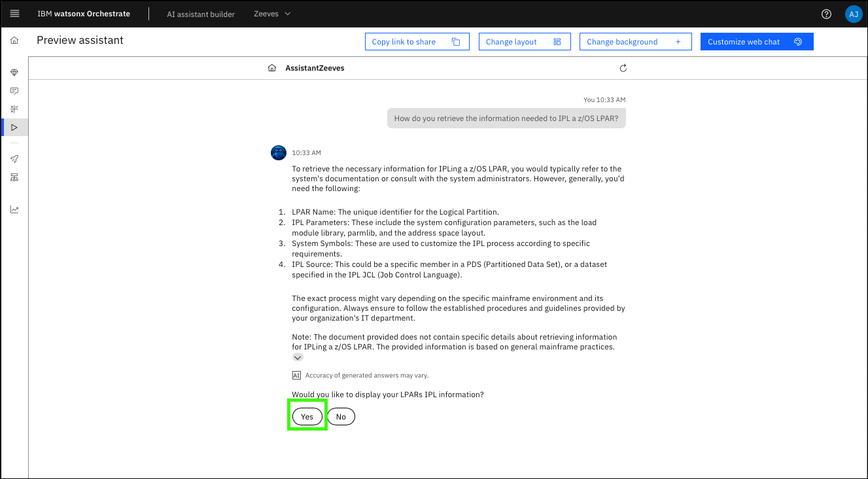Click the Customize web chat button

coord(756,42)
